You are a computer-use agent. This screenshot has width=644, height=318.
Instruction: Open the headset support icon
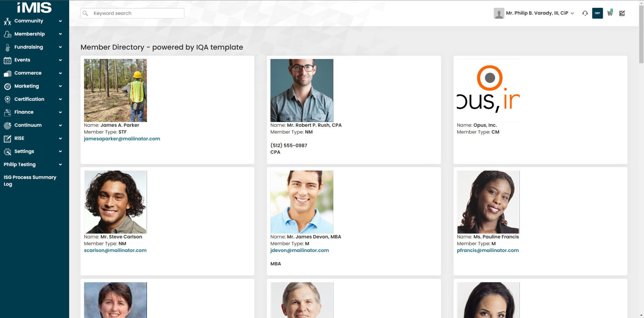click(x=585, y=13)
